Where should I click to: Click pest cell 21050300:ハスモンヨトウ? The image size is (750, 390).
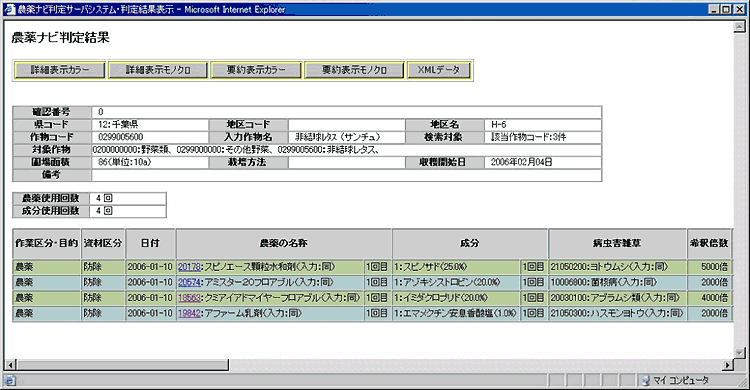617,313
